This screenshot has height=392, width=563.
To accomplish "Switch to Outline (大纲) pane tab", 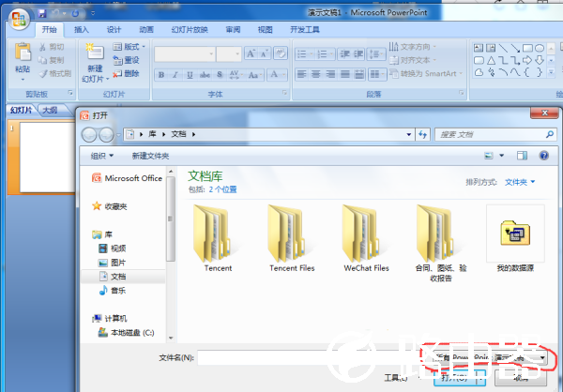I will tap(51, 110).
